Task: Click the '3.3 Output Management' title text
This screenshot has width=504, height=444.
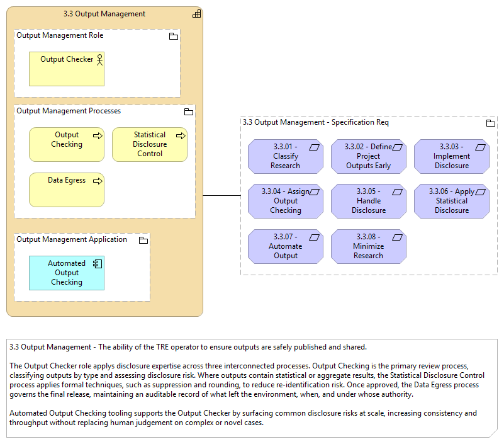Action: click(x=104, y=14)
